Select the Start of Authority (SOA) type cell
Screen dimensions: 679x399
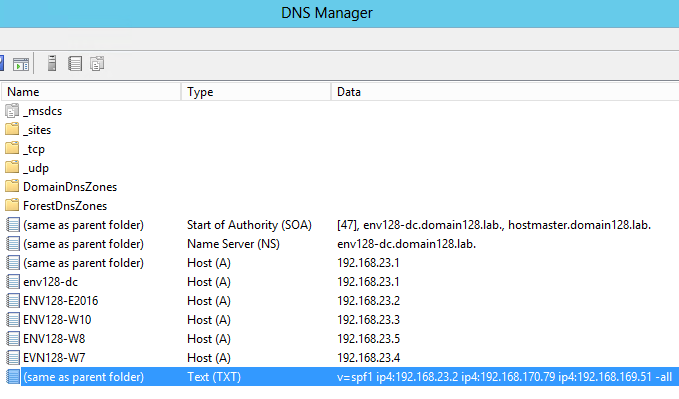coord(249,225)
